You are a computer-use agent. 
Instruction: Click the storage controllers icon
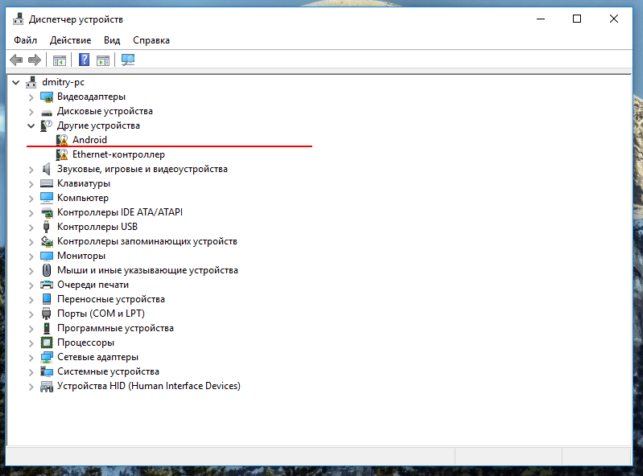click(47, 241)
